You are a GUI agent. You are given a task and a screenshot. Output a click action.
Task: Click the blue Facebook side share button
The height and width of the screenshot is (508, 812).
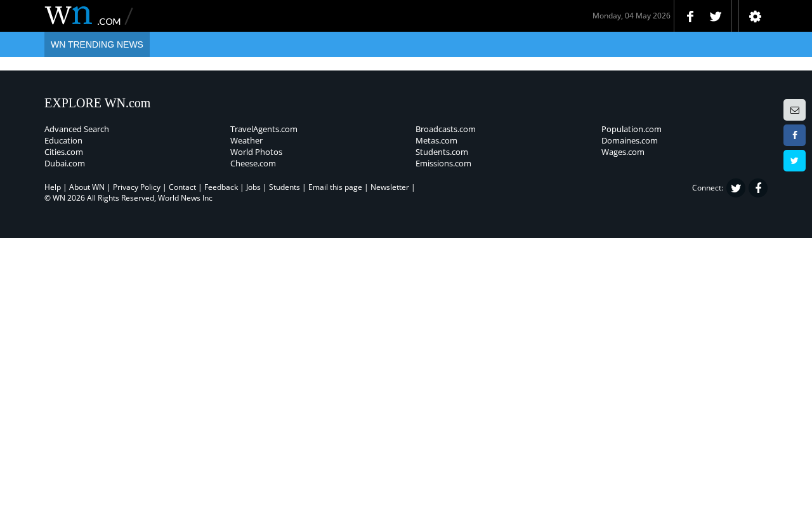[794, 135]
